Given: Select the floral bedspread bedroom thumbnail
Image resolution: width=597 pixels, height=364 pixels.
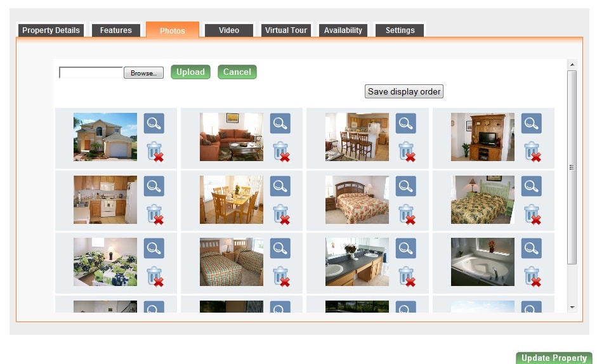Looking at the screenshot, I should [357, 200].
